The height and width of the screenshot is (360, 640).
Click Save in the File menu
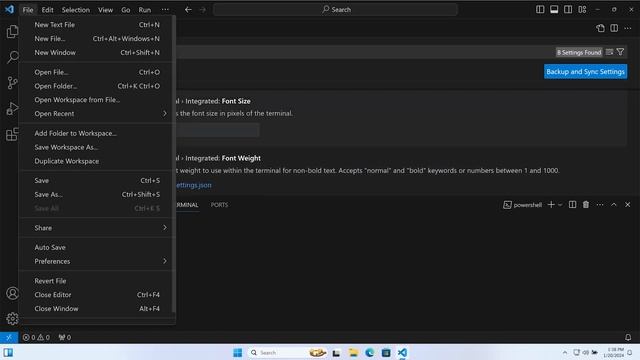[x=97, y=180]
